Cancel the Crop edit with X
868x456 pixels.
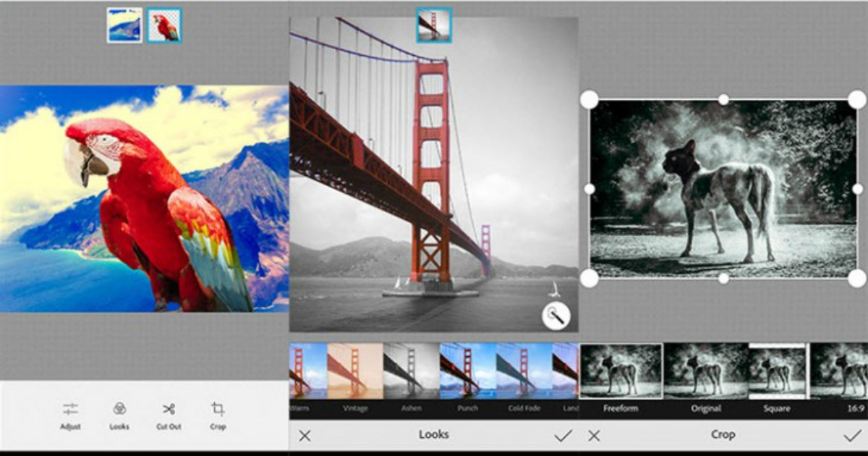(x=594, y=435)
